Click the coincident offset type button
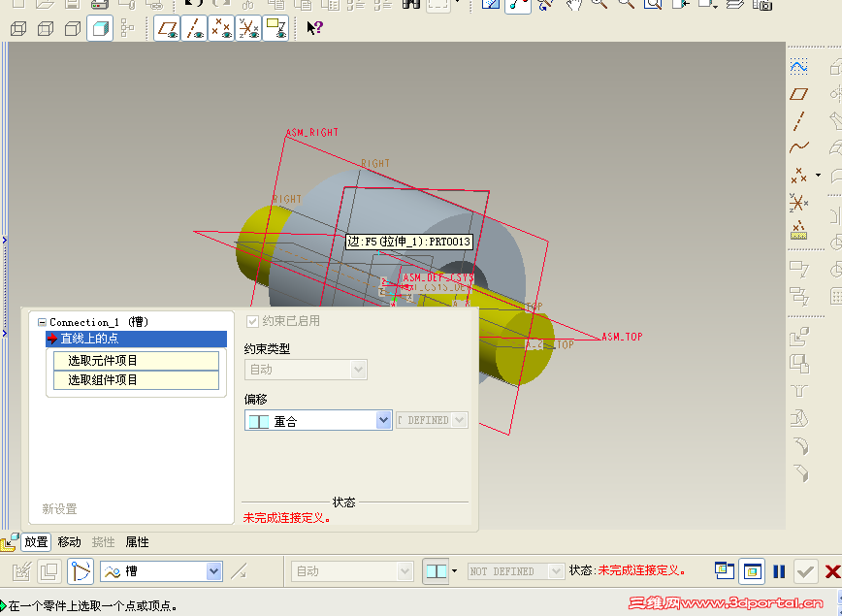842x616 pixels. point(437,570)
